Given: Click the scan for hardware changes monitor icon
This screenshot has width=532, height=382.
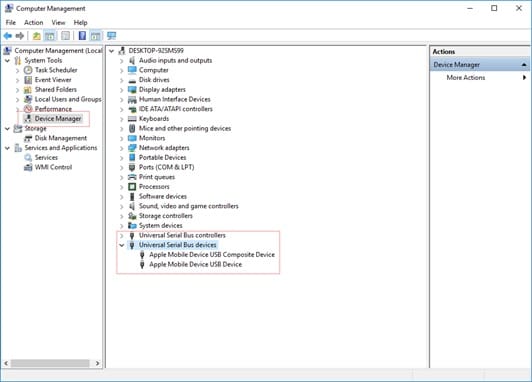Looking at the screenshot, I should pos(111,36).
